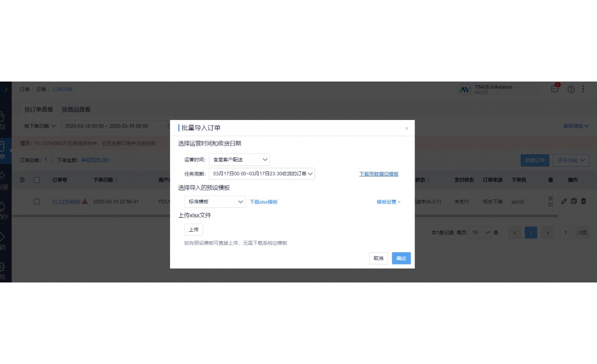Image resolution: width=597 pixels, height=364 pixels.
Task: Open the more options three-dot icon
Action: point(582,89)
